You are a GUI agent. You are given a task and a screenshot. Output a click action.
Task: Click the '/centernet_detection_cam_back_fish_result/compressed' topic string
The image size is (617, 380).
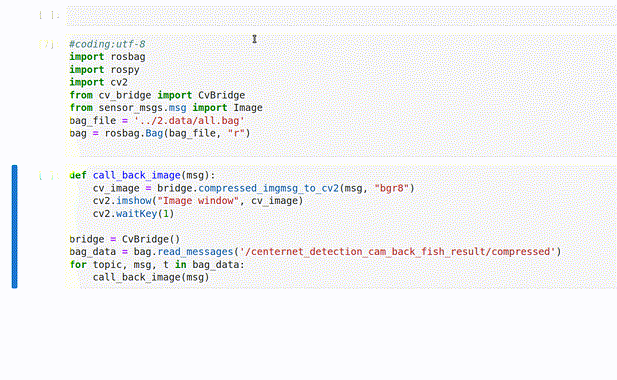pyautogui.click(x=397, y=252)
